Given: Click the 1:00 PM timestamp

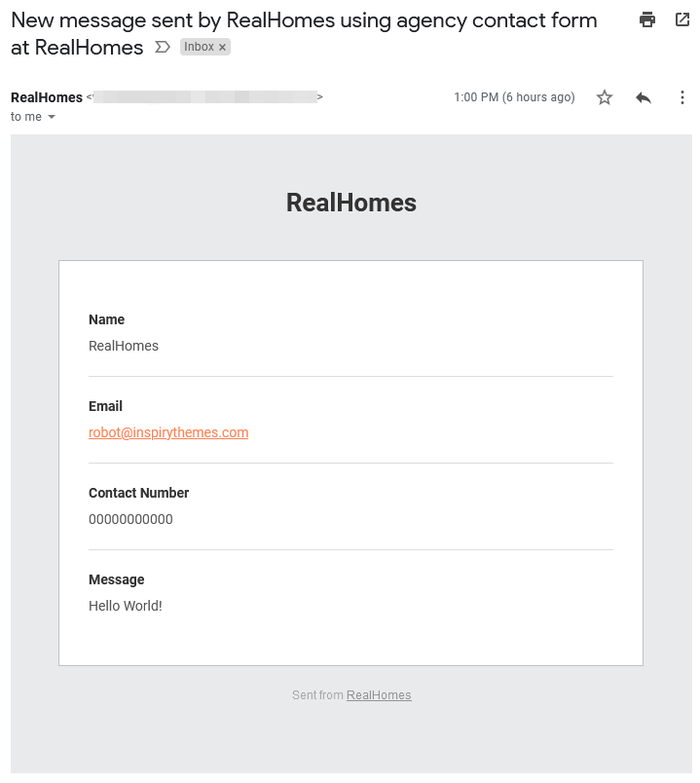Looking at the screenshot, I should pos(514,96).
